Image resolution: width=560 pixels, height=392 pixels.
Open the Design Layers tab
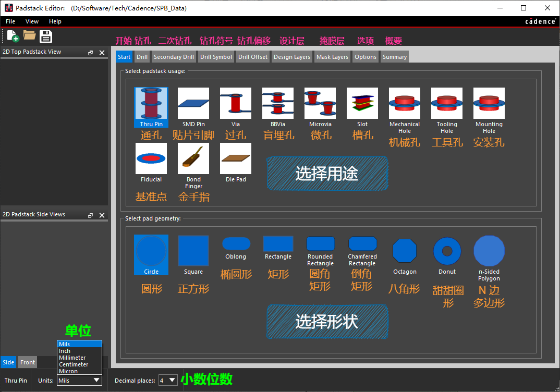pos(291,57)
